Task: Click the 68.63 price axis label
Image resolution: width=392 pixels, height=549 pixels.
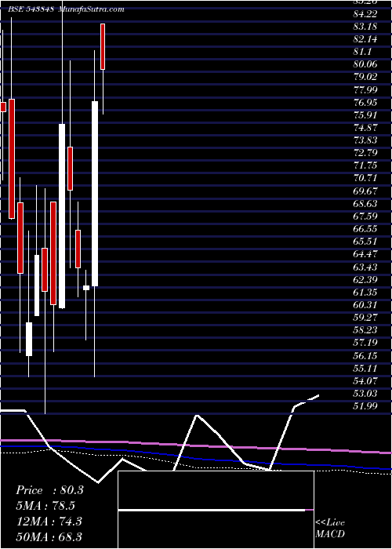Action: (x=366, y=203)
